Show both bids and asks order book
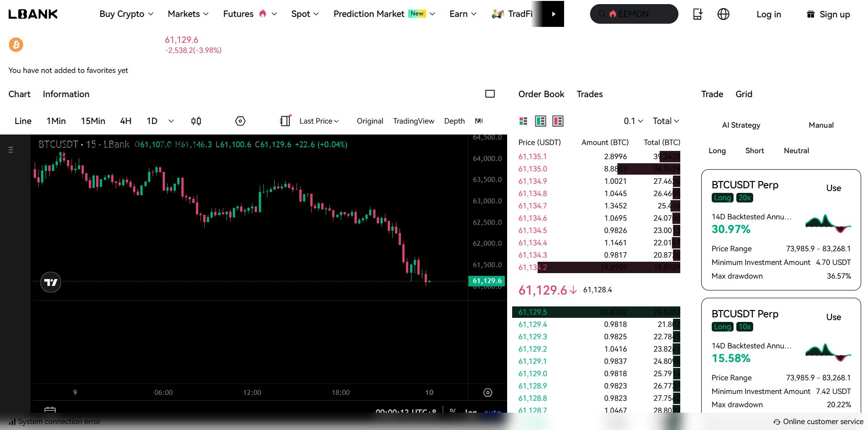 tap(523, 121)
